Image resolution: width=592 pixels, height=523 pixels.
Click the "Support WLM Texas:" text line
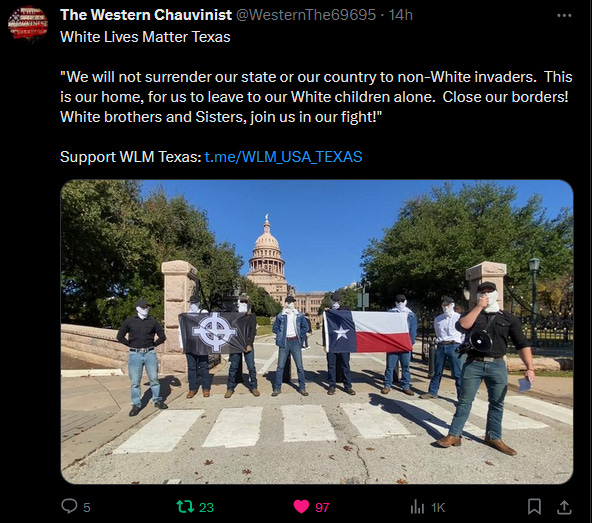click(x=131, y=157)
